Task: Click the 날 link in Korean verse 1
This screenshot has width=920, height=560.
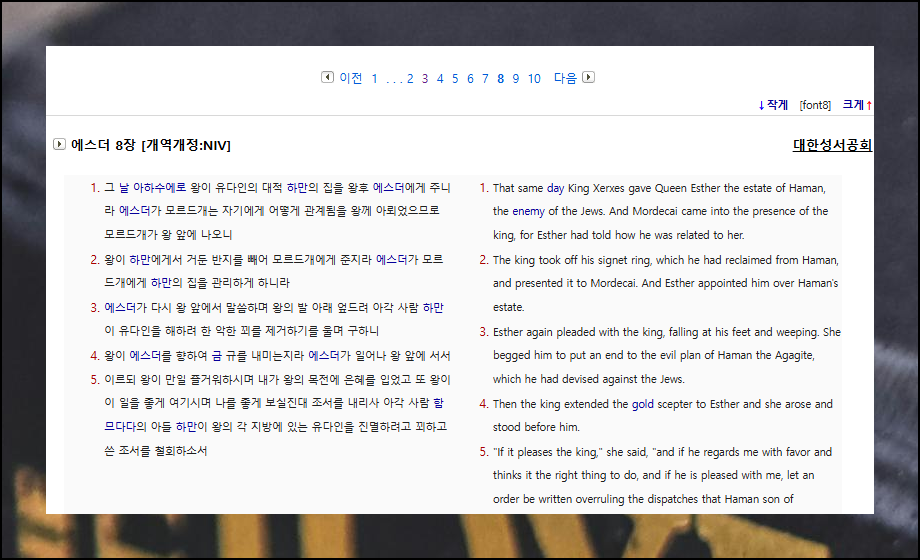Action: coord(124,187)
